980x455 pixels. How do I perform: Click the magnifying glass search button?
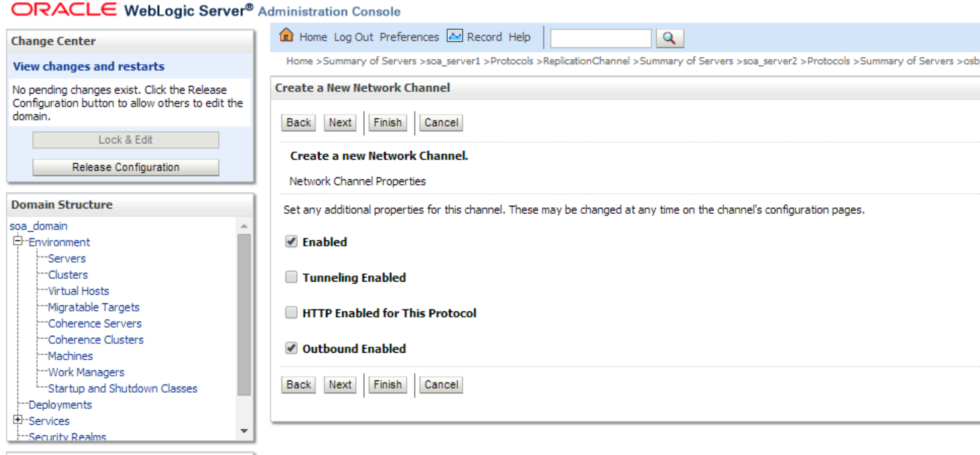tap(669, 38)
